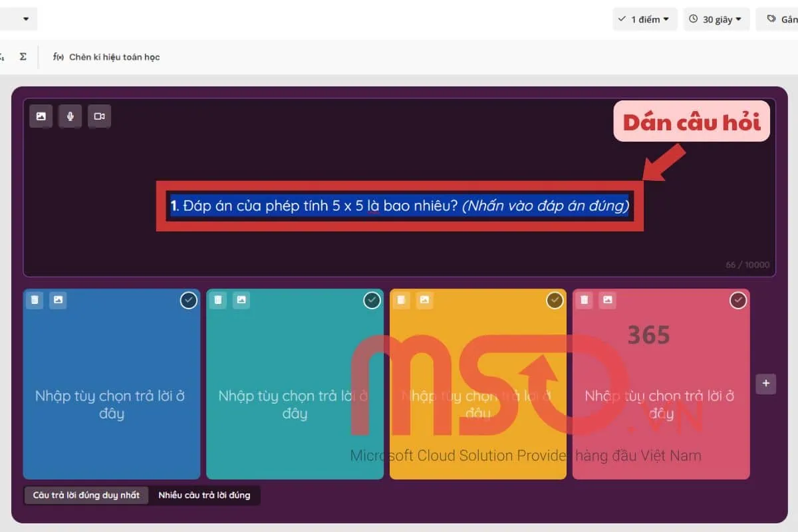Mark the blue answer option as correct

pyautogui.click(x=188, y=300)
